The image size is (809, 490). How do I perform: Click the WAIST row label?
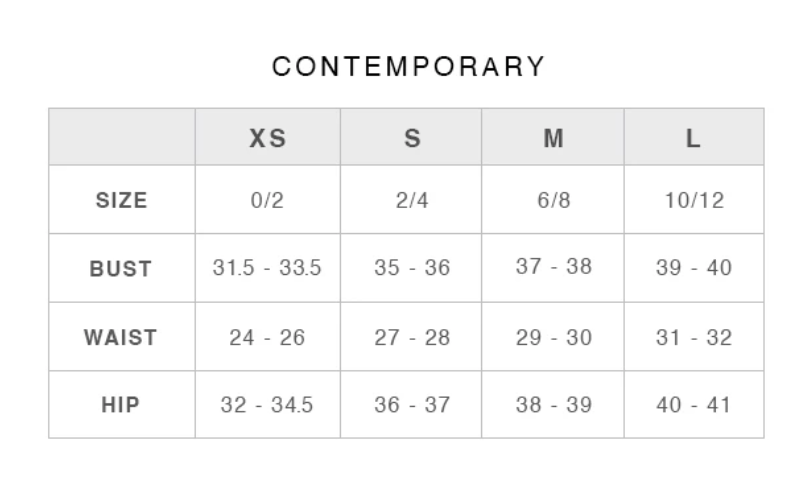121,337
